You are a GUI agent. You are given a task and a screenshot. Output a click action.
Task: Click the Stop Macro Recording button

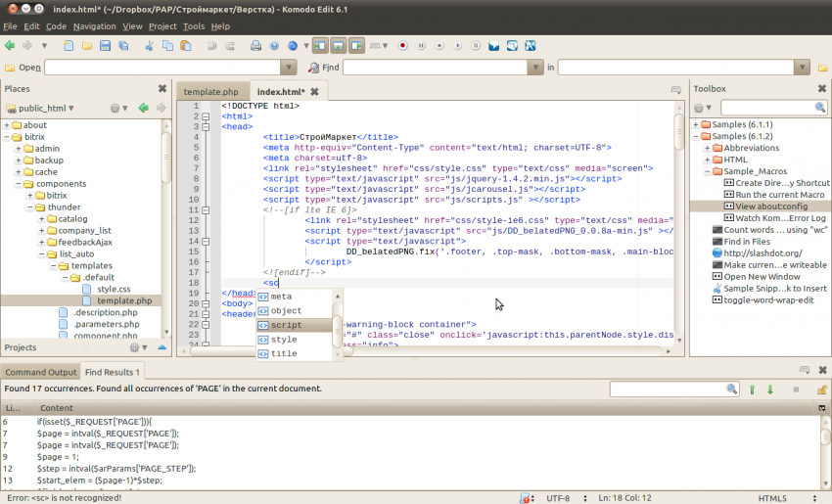click(439, 46)
